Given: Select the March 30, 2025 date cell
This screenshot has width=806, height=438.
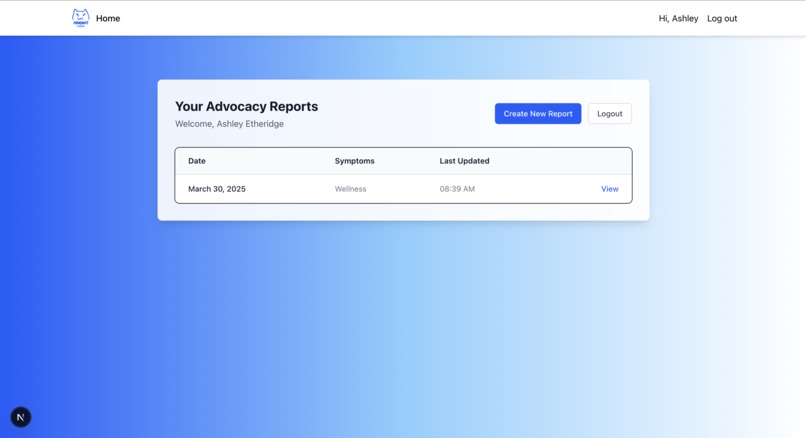Looking at the screenshot, I should (217, 189).
